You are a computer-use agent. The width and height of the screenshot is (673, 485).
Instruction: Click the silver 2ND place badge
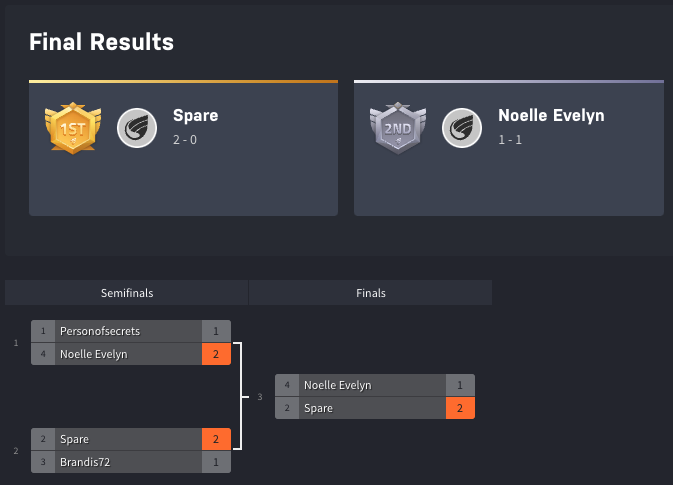tap(398, 128)
